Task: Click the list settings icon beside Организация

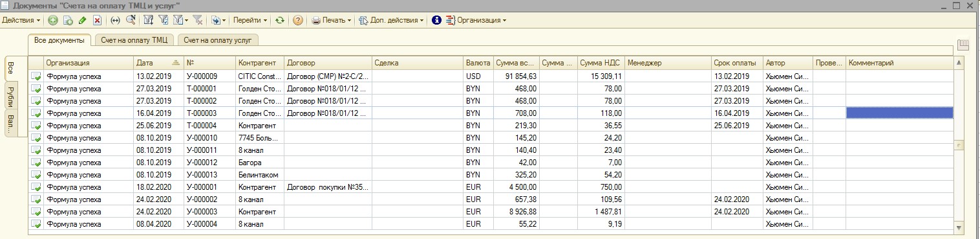Action: [451, 20]
